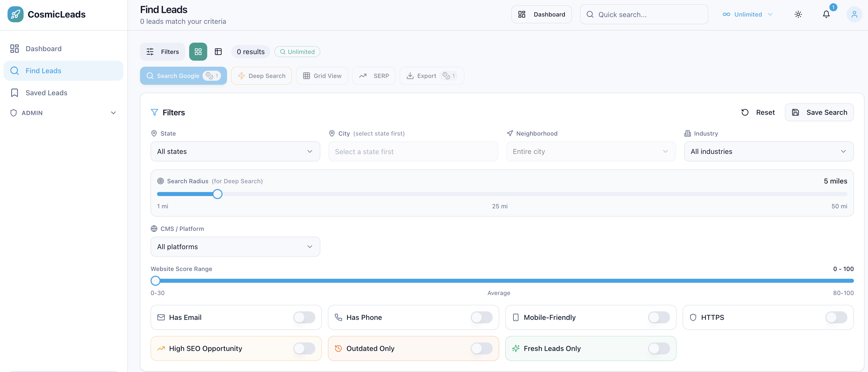The width and height of the screenshot is (868, 372).
Task: Open the Dashboard from the sidebar
Action: tap(43, 48)
